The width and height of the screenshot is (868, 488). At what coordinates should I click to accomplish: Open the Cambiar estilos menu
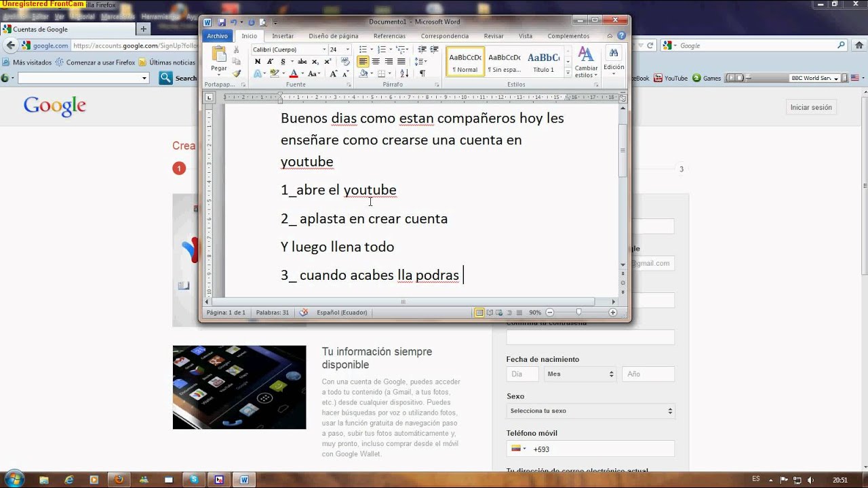tap(586, 62)
